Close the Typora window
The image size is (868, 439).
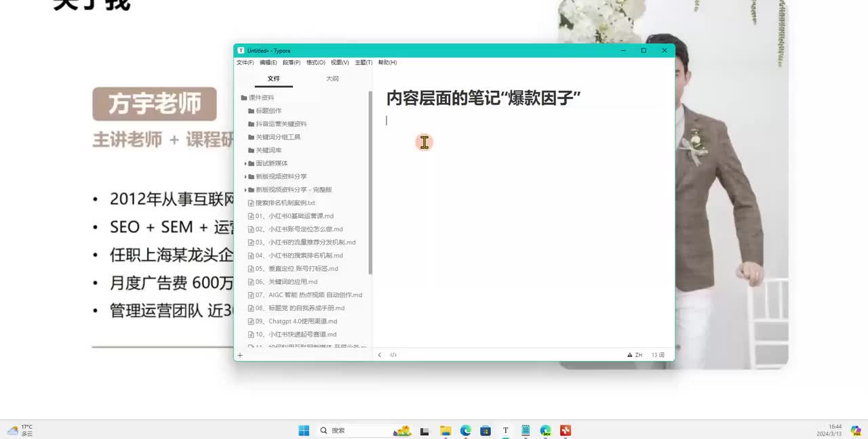pos(665,50)
